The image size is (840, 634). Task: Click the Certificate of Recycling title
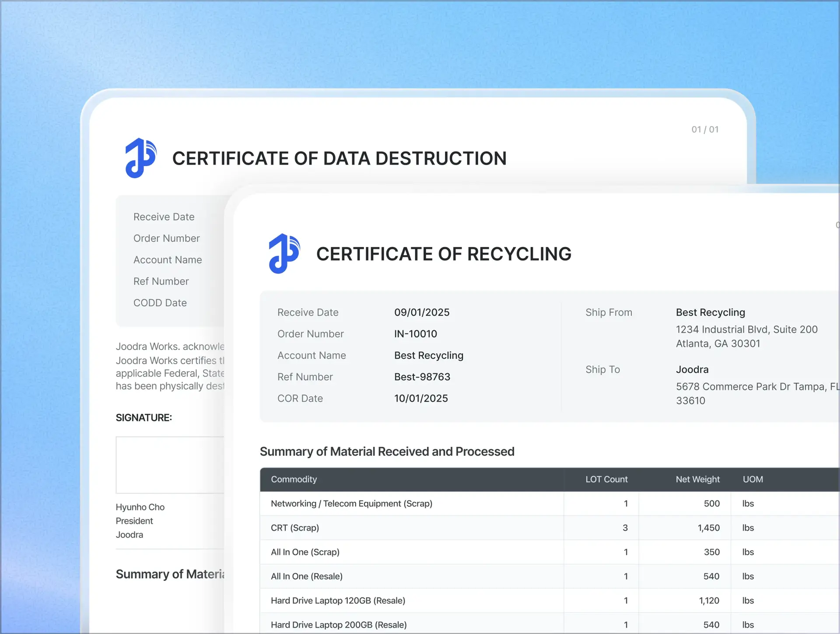tap(444, 254)
